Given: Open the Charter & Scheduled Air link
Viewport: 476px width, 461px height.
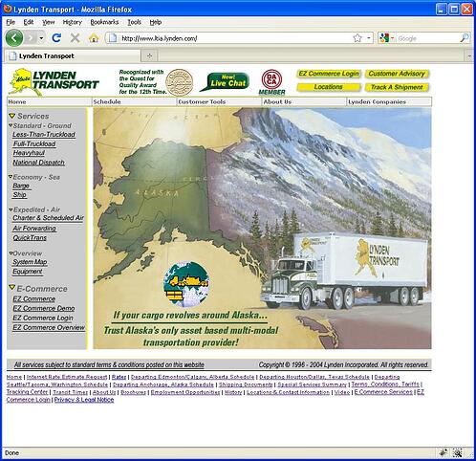Looking at the screenshot, I should [x=48, y=218].
